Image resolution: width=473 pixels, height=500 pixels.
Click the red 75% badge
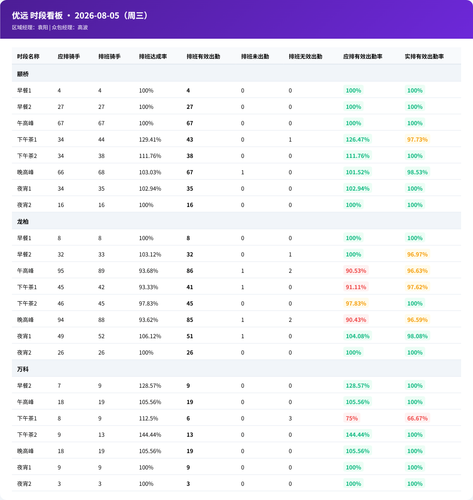point(352,418)
